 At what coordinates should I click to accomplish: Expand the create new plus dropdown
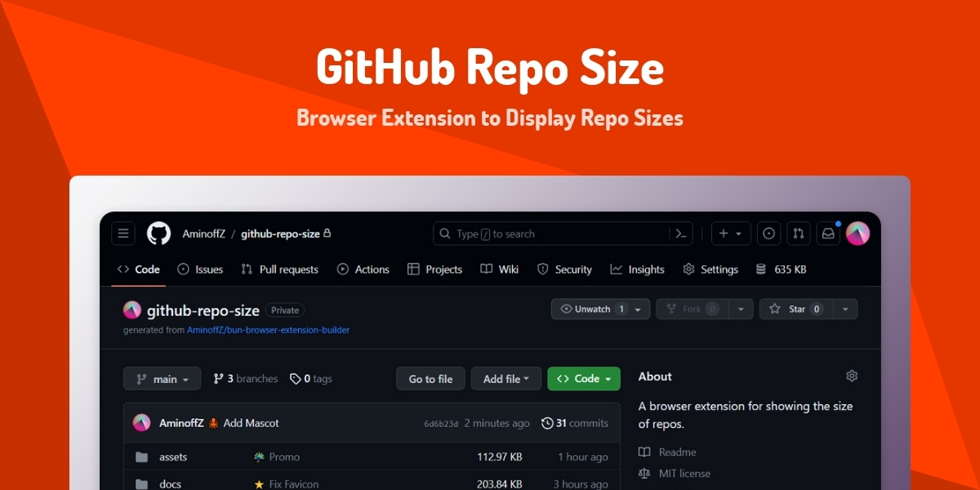pyautogui.click(x=731, y=234)
